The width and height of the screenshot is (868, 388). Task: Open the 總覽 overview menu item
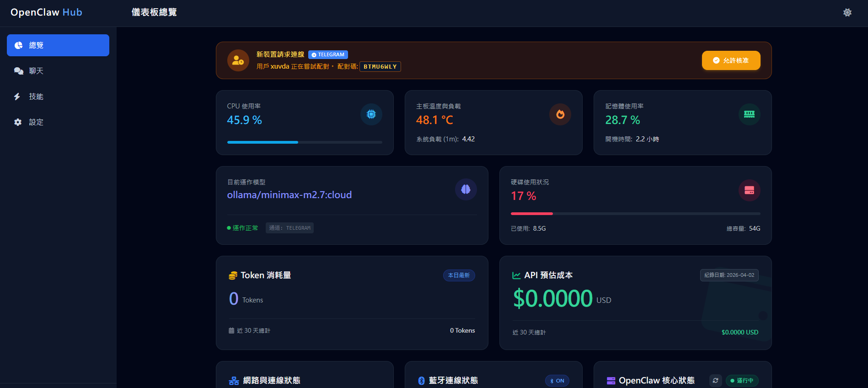tap(58, 45)
